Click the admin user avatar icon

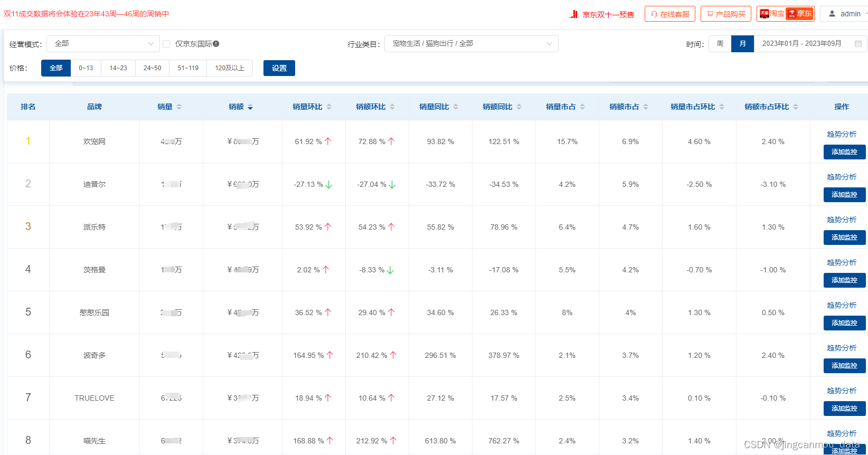pyautogui.click(x=832, y=14)
